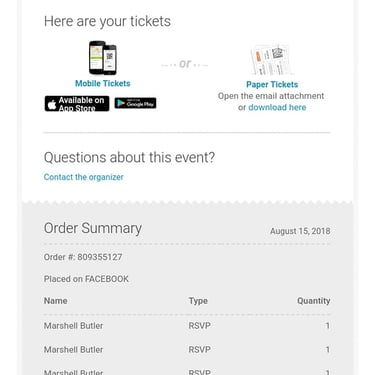The height and width of the screenshot is (375, 375).
Task: Select the Order Summary heading
Action: tap(93, 229)
